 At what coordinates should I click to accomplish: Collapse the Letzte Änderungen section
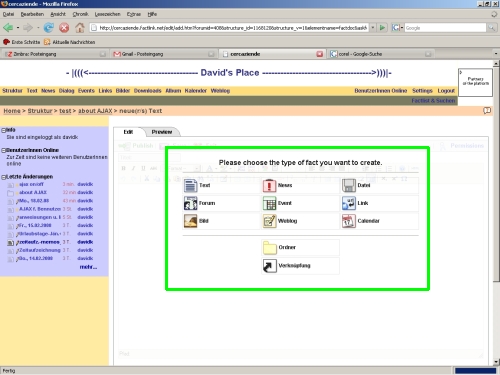3,177
